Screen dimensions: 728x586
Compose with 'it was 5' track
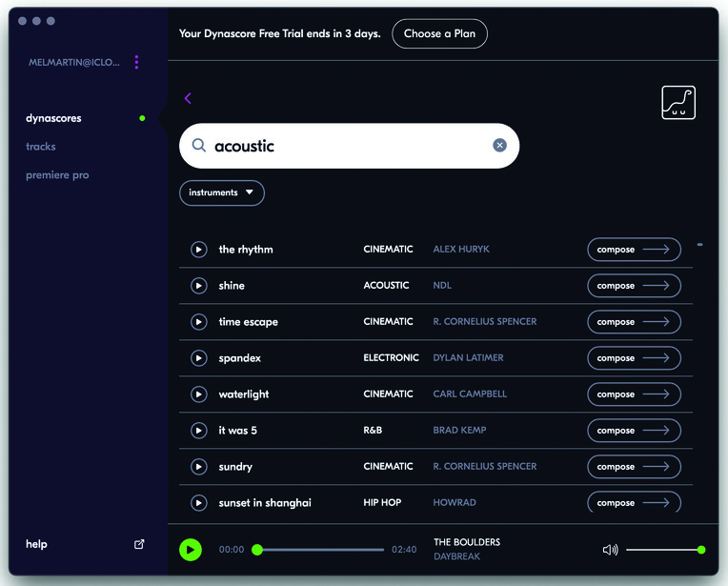[x=635, y=431]
